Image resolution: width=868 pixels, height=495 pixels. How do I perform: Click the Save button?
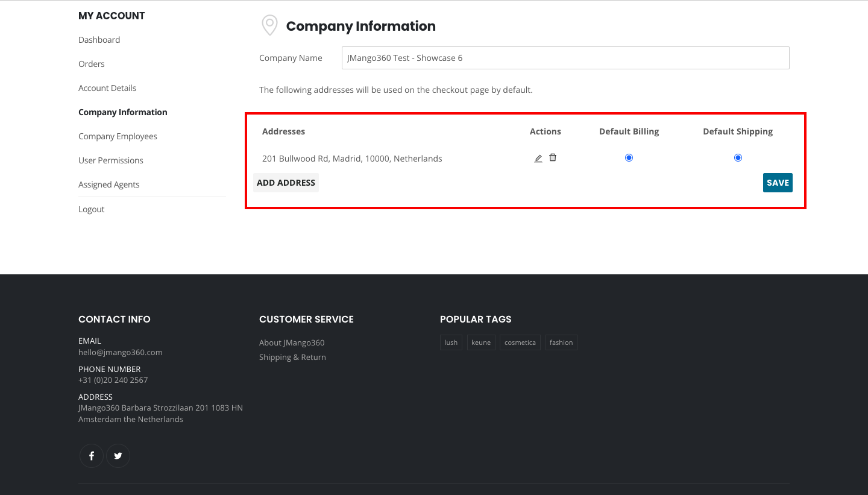click(778, 183)
